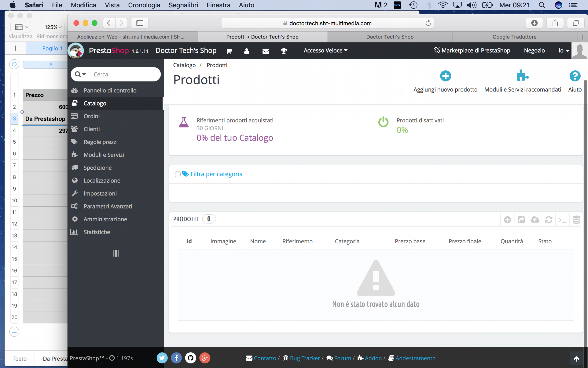Click the export to SQL manager icon
This screenshot has height=368, width=588.
[x=576, y=220]
